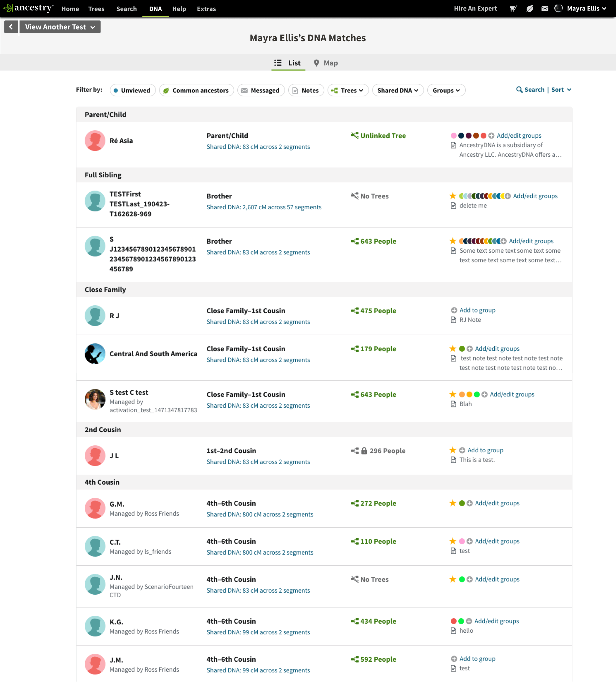Click the tree icon beside 475 People
Screen dimensions: 616x685
tap(355, 310)
